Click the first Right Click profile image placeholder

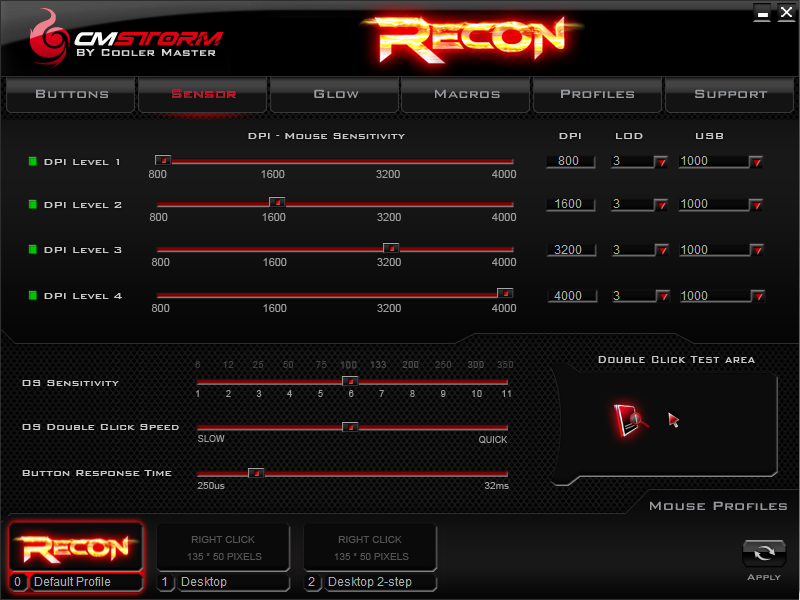tap(223, 547)
